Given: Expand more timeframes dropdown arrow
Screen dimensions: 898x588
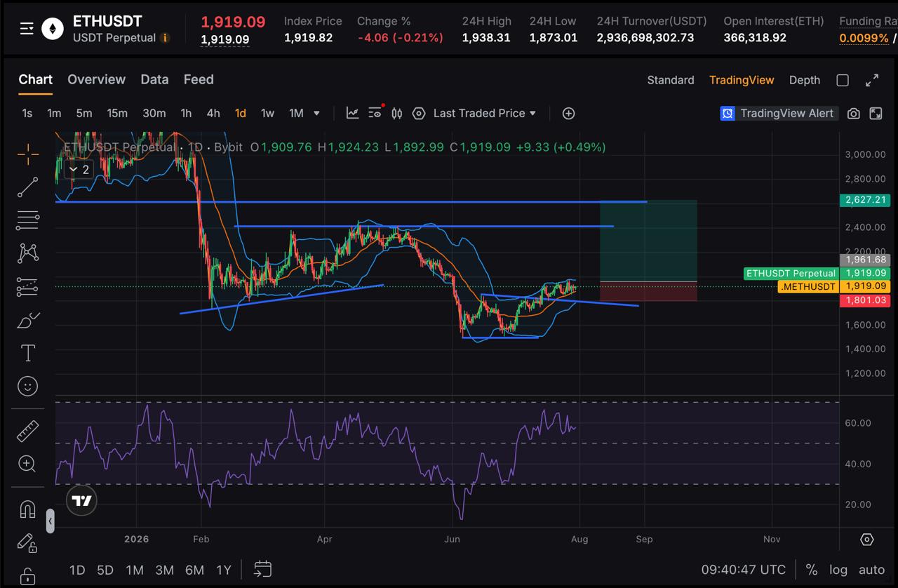Looking at the screenshot, I should [x=316, y=113].
